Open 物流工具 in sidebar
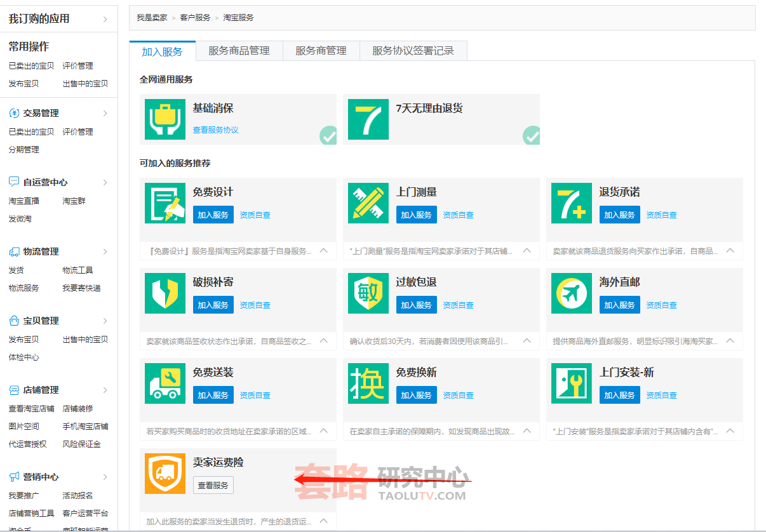This screenshot has width=766, height=532. 78,270
